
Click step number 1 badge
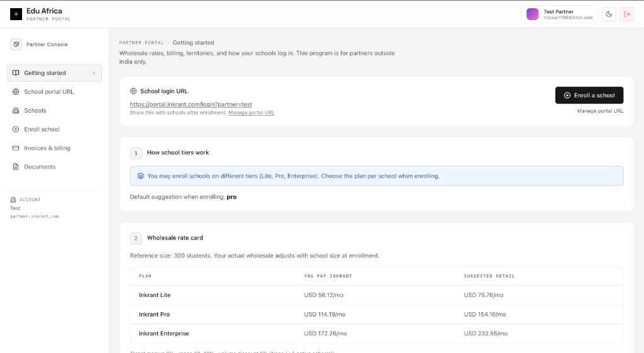[x=136, y=154]
